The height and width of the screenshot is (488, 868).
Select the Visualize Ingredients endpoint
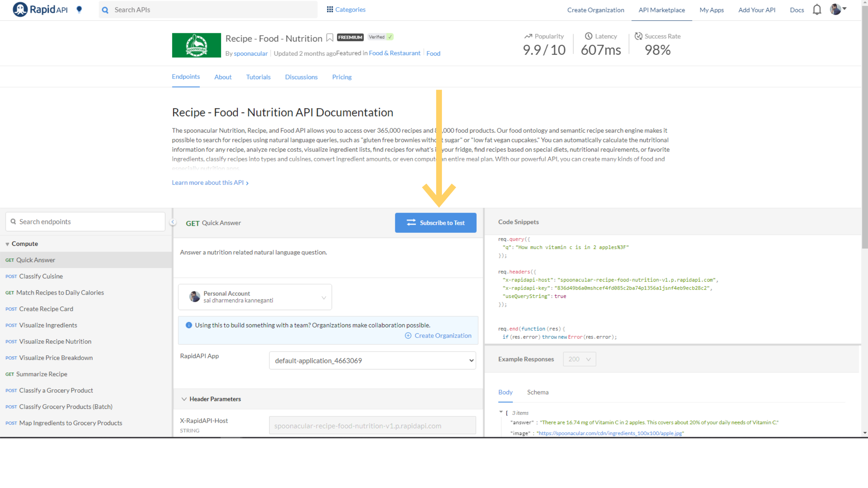point(86,325)
